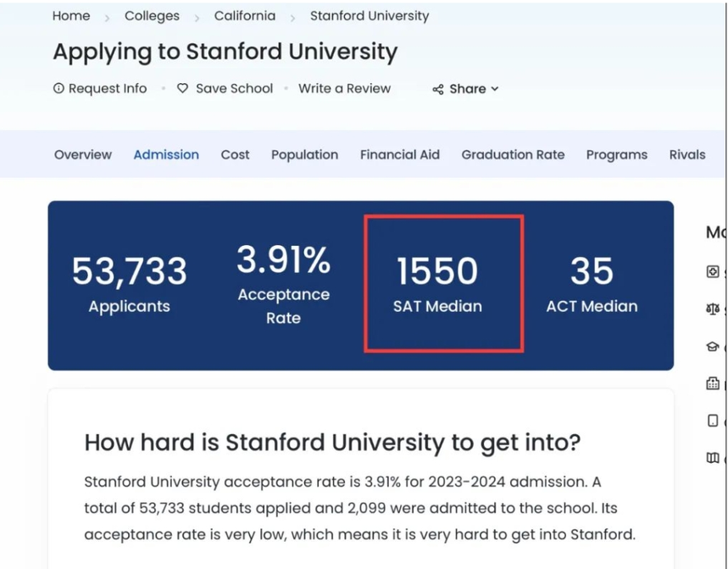Image resolution: width=728 pixels, height=569 pixels.
Task: Click the Write a Review link
Action: [x=344, y=88]
